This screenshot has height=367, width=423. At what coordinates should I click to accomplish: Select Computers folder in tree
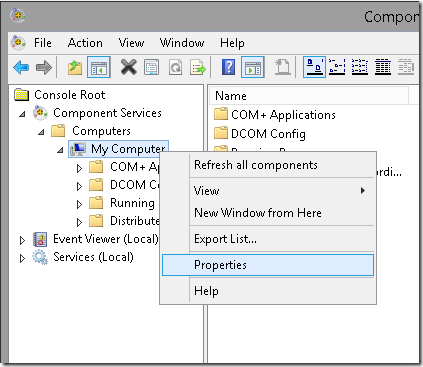point(101,131)
